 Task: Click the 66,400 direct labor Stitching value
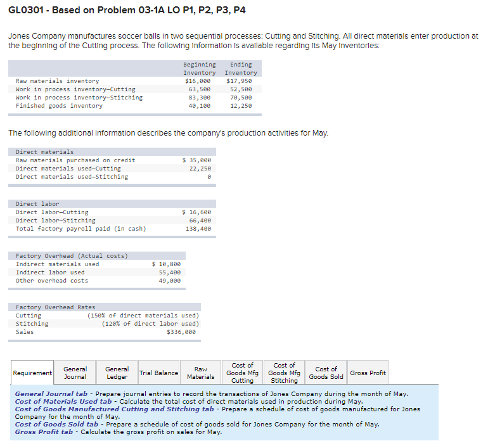point(200,221)
